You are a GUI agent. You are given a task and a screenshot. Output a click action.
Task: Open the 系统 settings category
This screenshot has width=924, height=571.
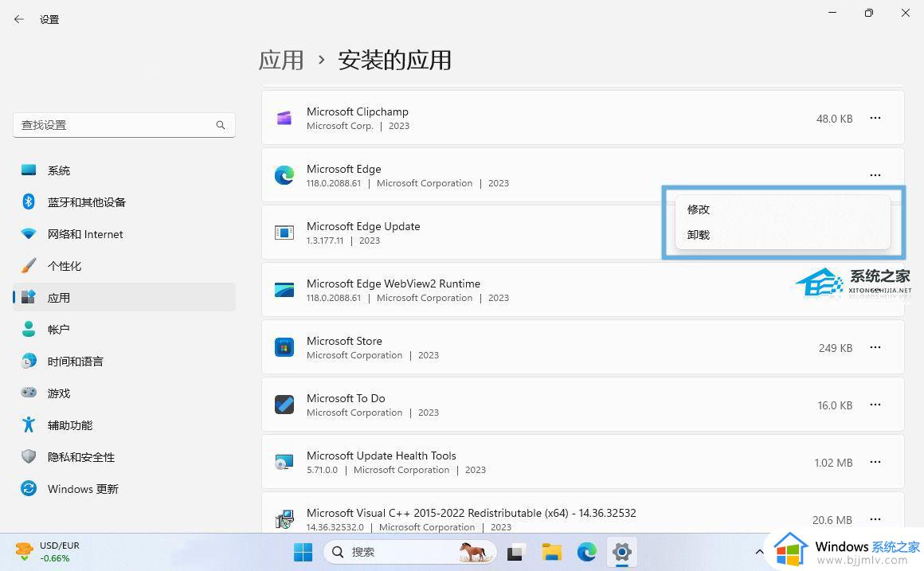click(123, 170)
